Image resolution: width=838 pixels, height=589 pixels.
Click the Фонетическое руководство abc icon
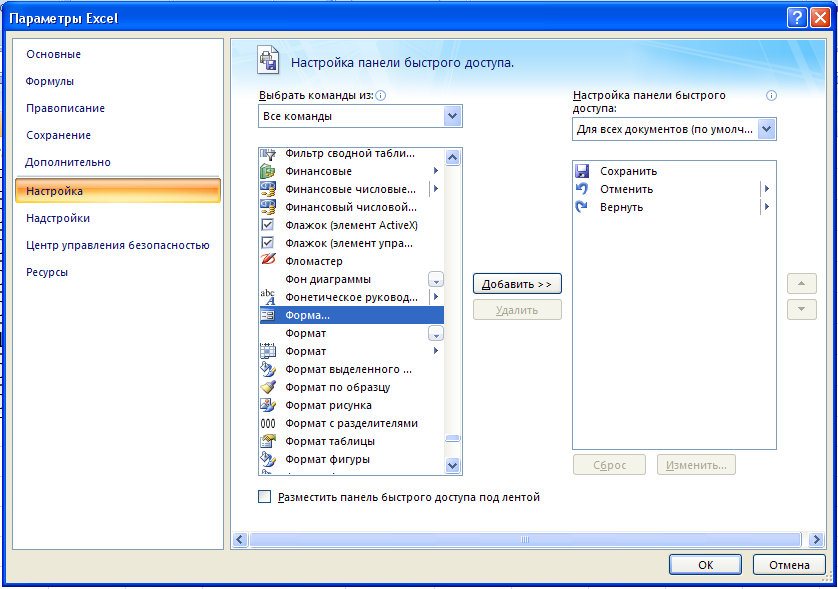(268, 297)
